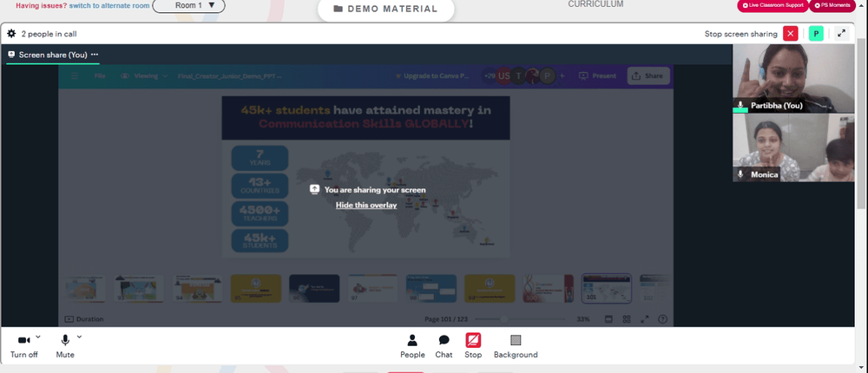
Task: Select slide thumbnail 93
Action: [x=138, y=288]
